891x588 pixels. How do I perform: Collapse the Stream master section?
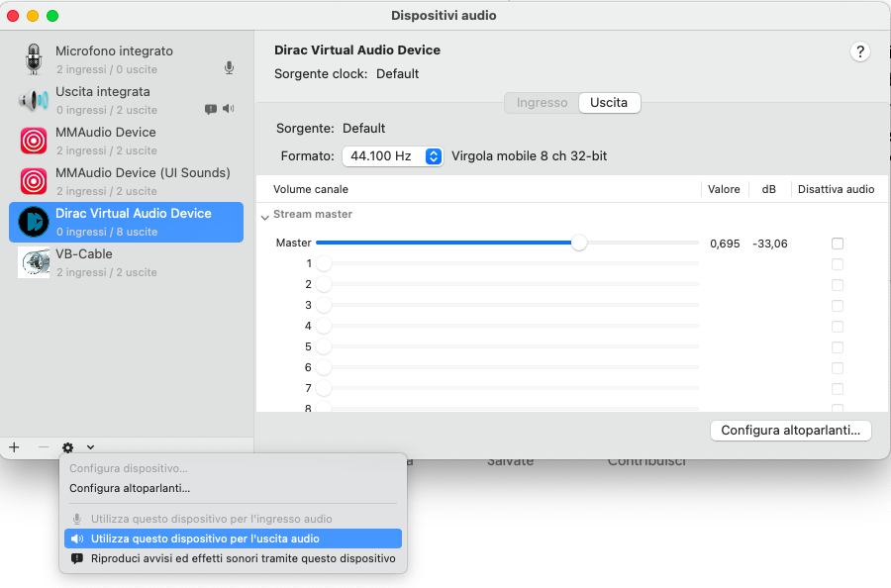pos(264,217)
